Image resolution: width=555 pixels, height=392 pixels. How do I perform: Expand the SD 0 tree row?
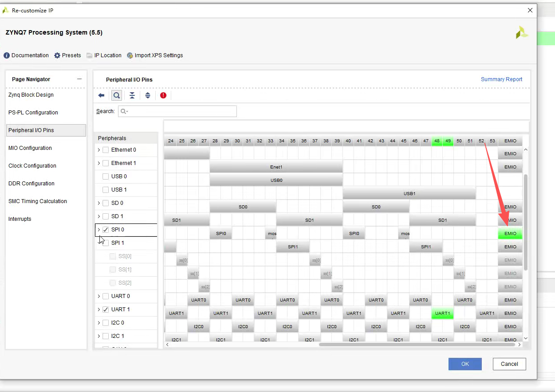(98, 203)
